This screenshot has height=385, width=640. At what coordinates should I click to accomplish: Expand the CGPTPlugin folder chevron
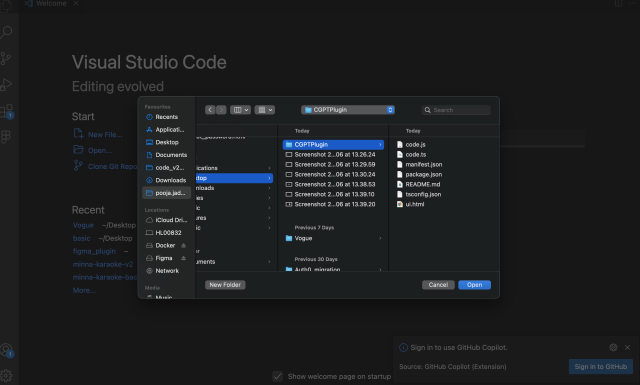(x=380, y=145)
